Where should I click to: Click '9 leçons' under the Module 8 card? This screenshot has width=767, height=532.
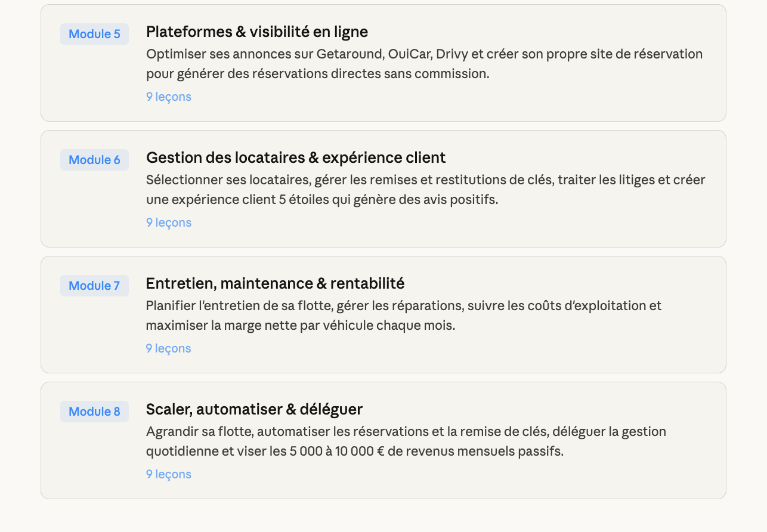pos(169,474)
